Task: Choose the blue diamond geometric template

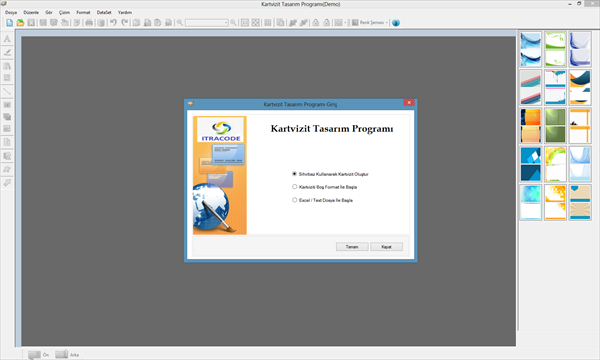Action: coord(530,164)
